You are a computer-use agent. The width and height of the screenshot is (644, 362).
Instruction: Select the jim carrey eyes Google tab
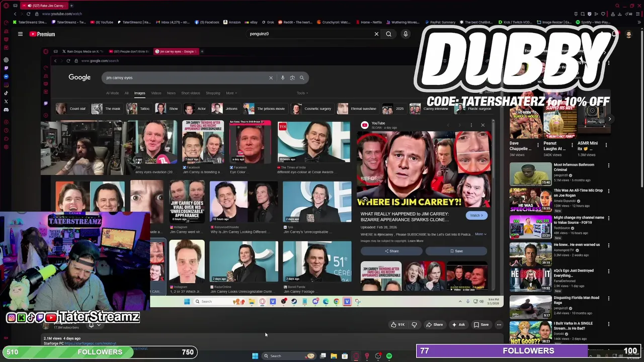pyautogui.click(x=176, y=51)
